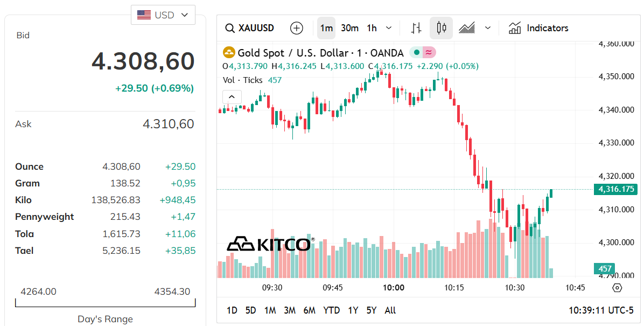Select the Candles chart style
The image size is (644, 326).
point(442,28)
